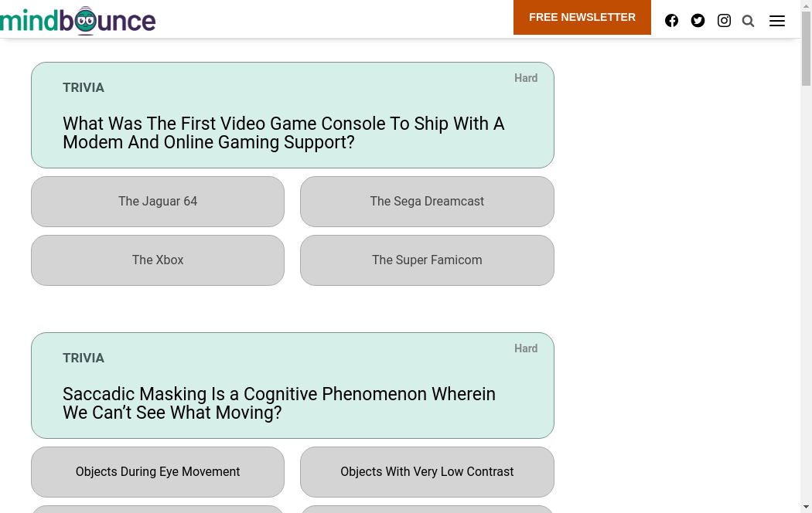
Task: Click TRIVIA label on console question card
Action: click(84, 88)
